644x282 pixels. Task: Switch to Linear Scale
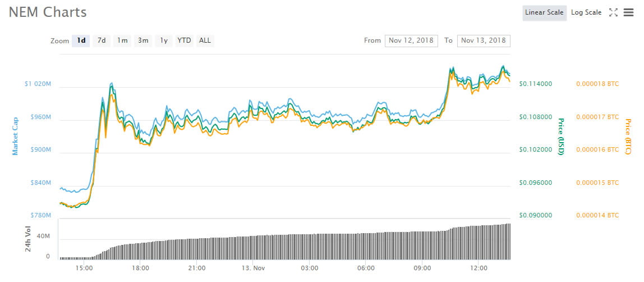pos(544,12)
